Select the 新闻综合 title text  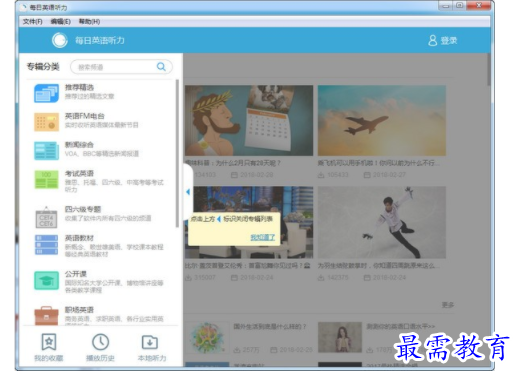[x=79, y=145]
